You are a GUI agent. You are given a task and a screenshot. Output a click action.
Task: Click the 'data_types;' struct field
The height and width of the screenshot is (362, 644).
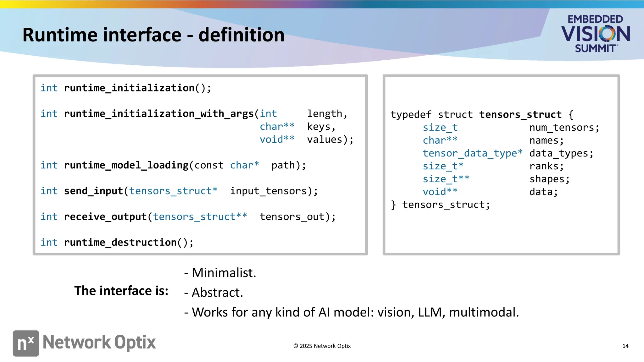pyautogui.click(x=561, y=153)
